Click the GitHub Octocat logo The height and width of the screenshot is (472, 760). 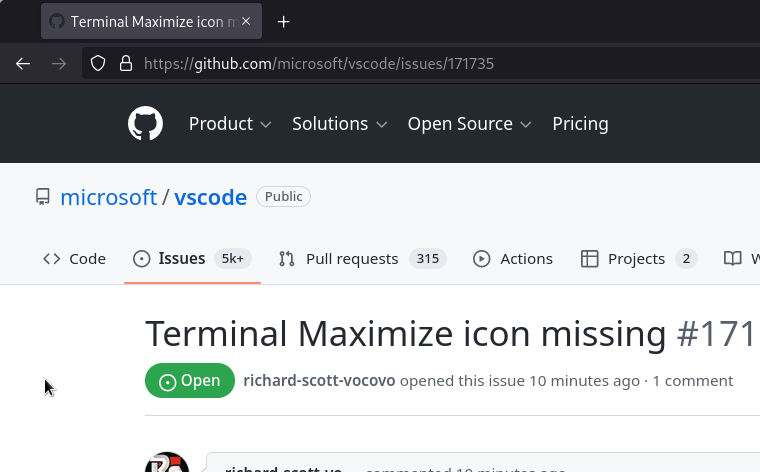pyautogui.click(x=145, y=124)
